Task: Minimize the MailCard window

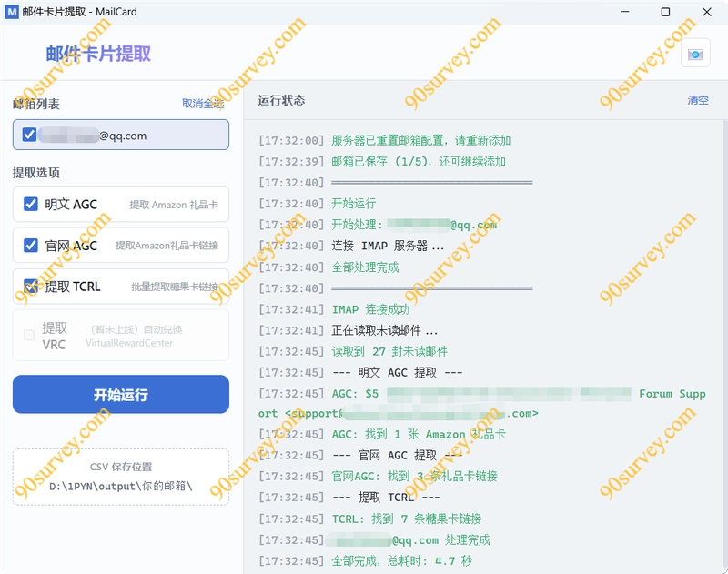Action: click(x=625, y=12)
